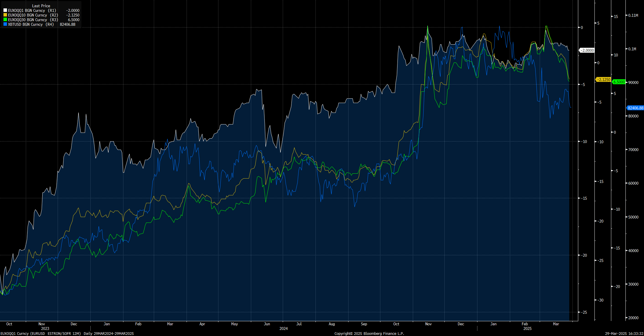Click the Feb 2025 label on time axis
This screenshot has height=336, width=644.
point(525,324)
